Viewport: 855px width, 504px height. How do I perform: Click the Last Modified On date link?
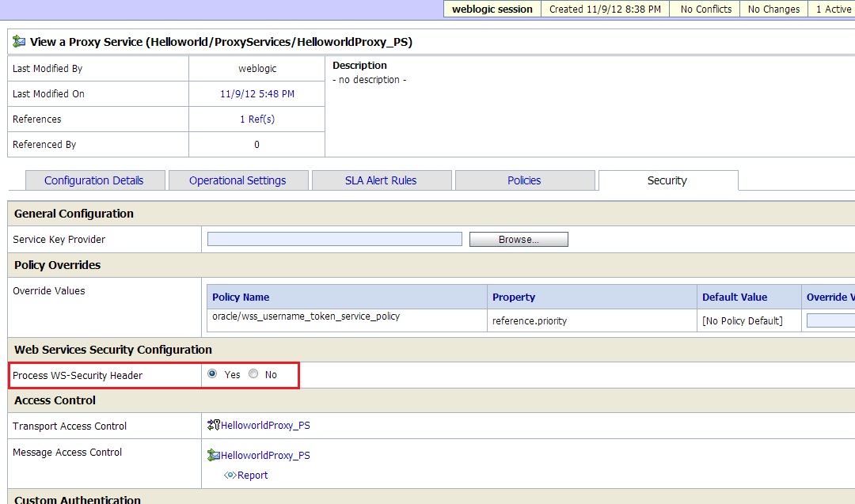click(256, 93)
